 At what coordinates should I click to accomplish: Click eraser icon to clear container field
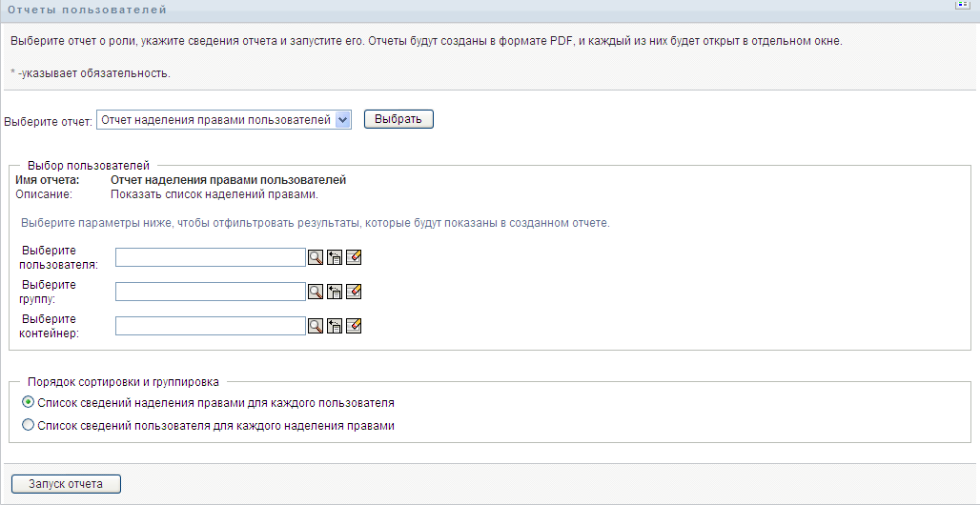(x=354, y=326)
